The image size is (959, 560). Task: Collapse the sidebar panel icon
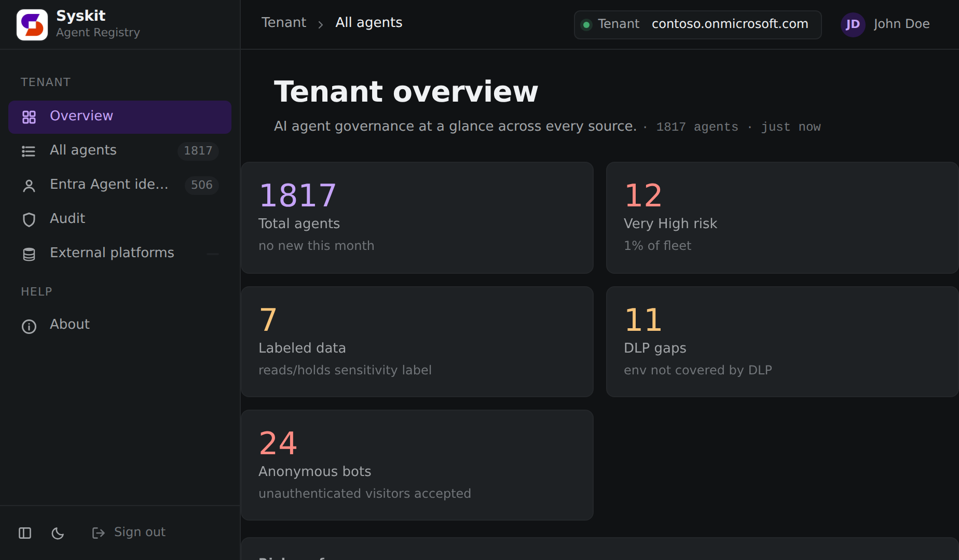25,533
